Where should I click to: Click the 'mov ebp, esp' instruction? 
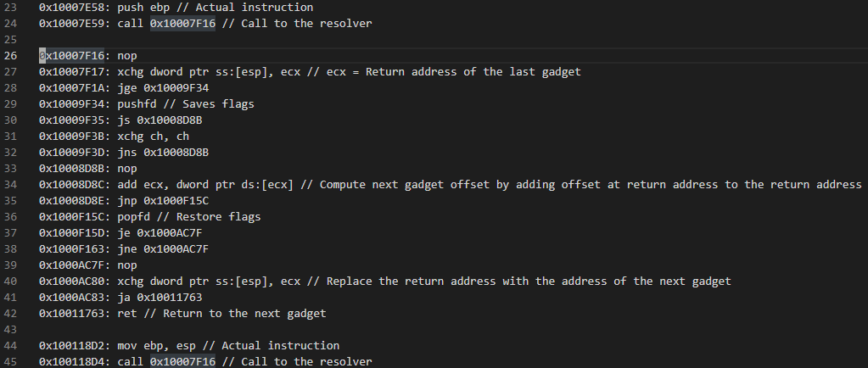[156, 346]
